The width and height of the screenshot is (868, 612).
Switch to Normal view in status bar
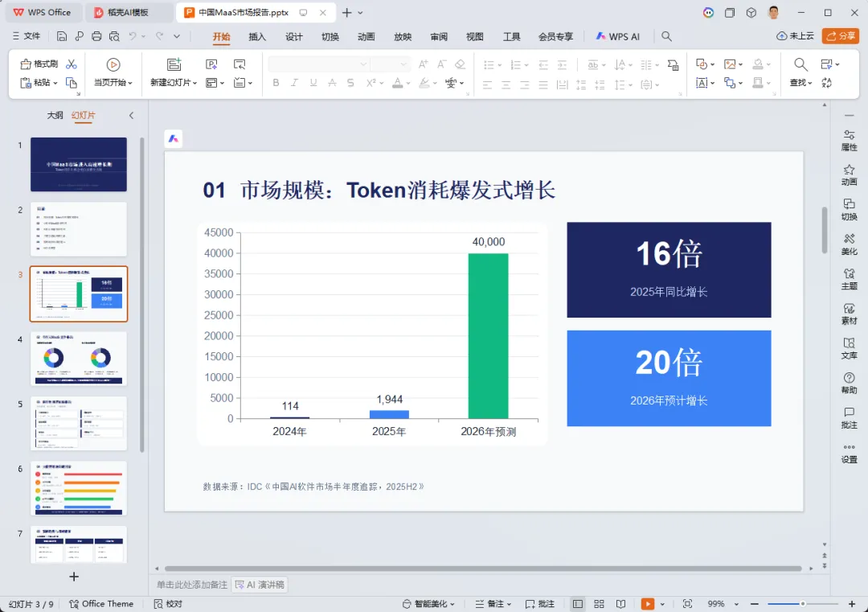[577, 604]
